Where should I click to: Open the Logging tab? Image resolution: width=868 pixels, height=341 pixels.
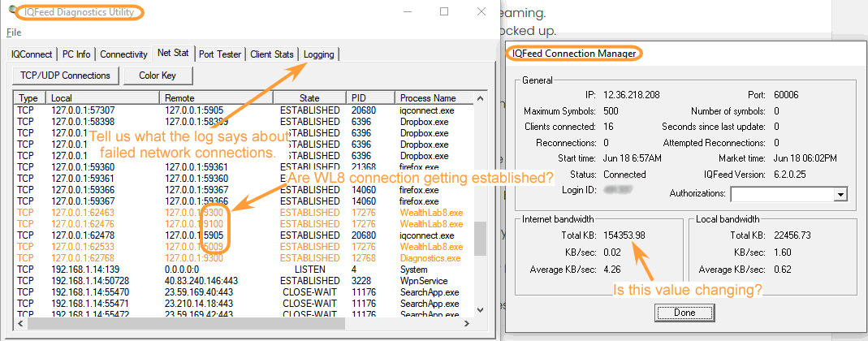[319, 54]
